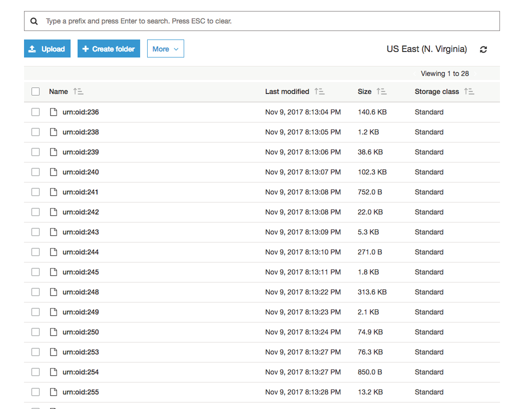Sort by Storage class sort icon
This screenshot has height=409, width=532.
pyautogui.click(x=469, y=91)
